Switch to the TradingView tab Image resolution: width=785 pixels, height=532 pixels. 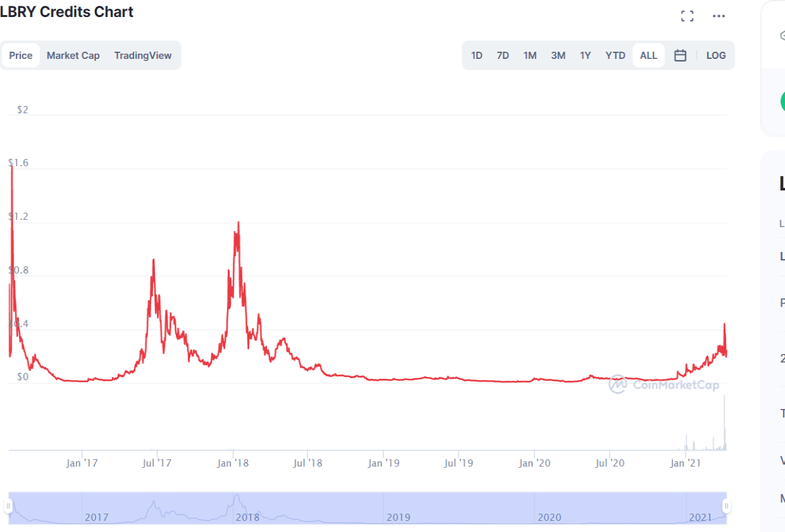point(143,56)
